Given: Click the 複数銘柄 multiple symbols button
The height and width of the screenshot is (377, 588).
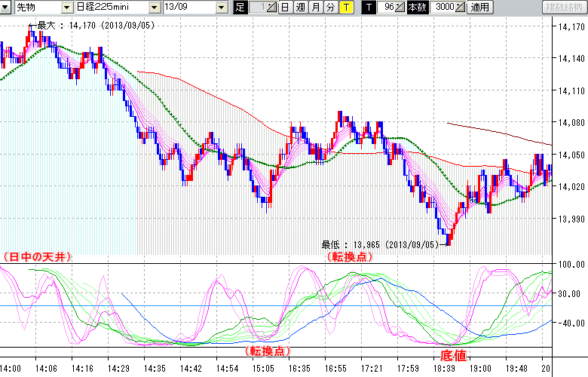Looking at the screenshot, I should tap(563, 8).
